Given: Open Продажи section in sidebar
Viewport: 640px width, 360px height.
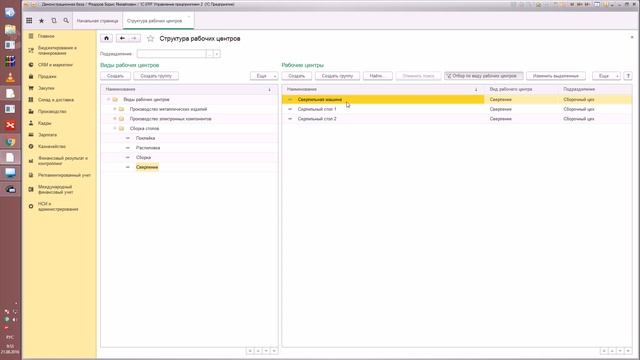Looking at the screenshot, I should (47, 76).
